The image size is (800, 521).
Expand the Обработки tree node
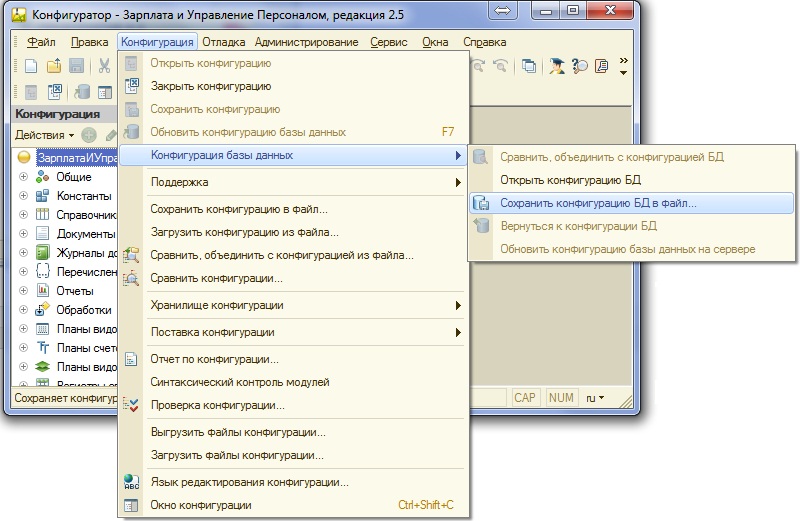coord(23,310)
